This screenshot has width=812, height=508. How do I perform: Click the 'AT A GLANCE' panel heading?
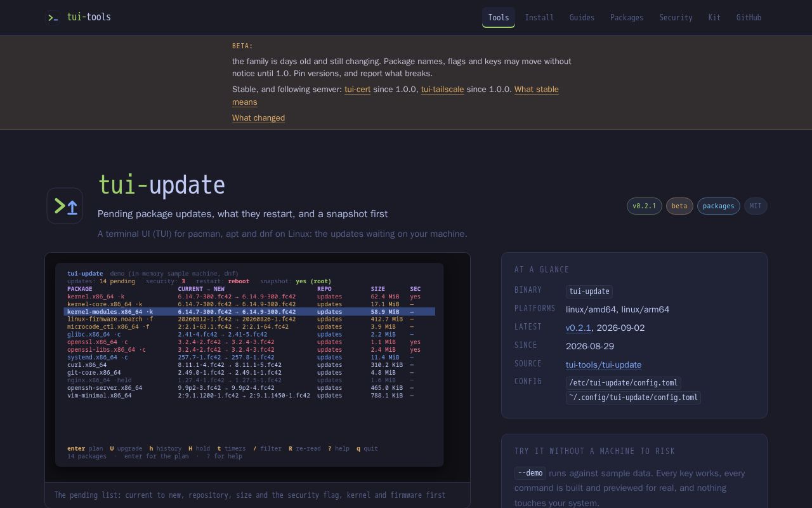pyautogui.click(x=542, y=269)
